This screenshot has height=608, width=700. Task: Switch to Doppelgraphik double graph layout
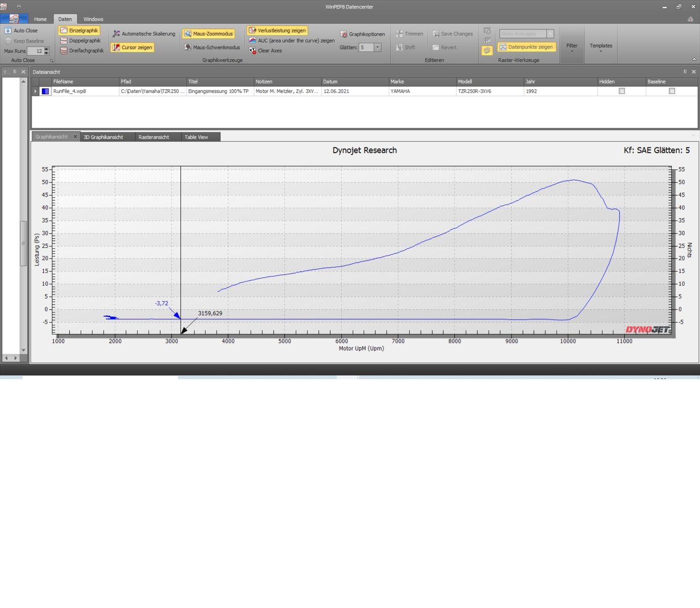80,41
